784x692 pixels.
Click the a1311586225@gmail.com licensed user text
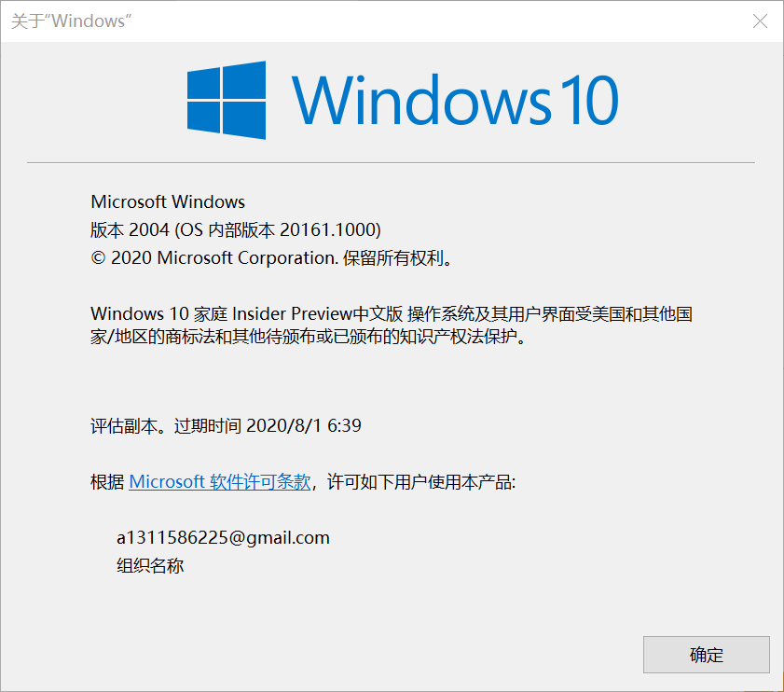pyautogui.click(x=223, y=538)
